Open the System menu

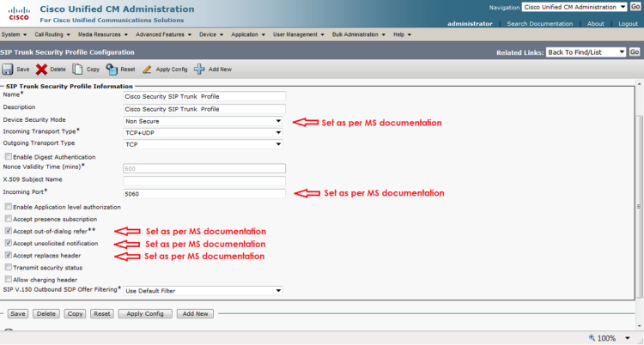(14, 34)
